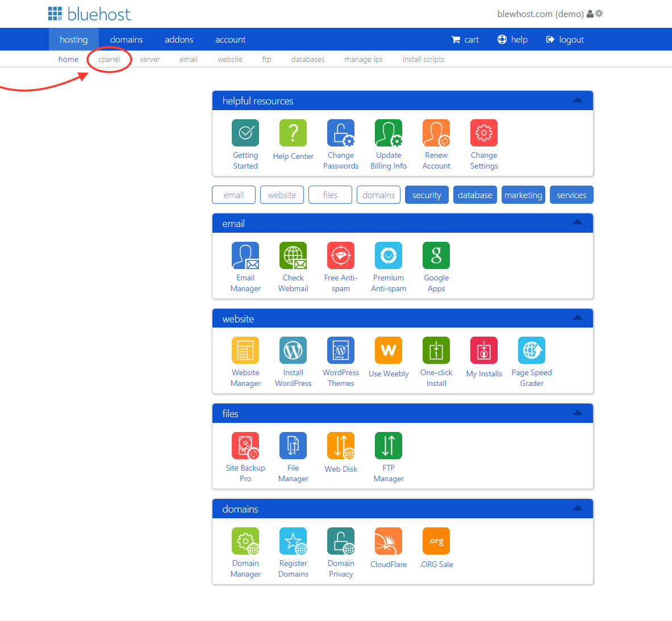Go to the account main tab
This screenshot has width=672, height=621.
click(231, 39)
